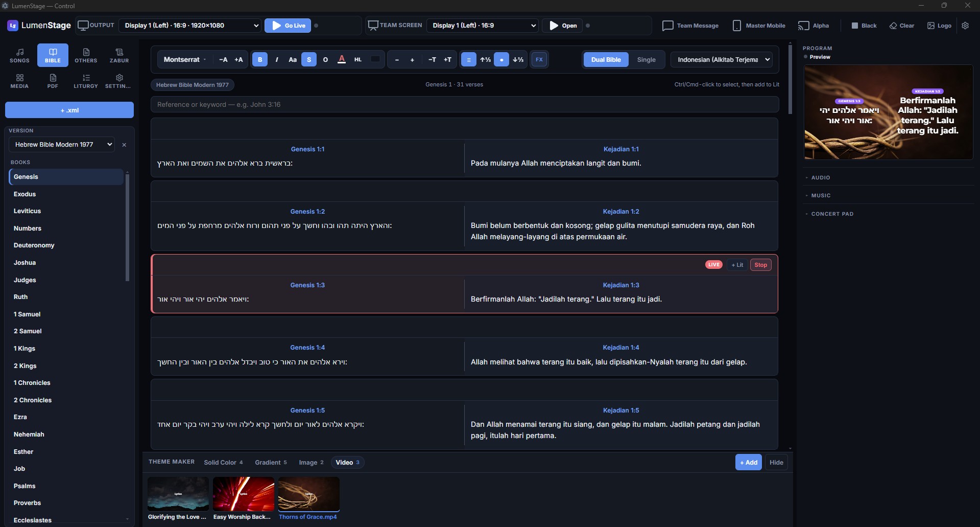Viewport: 980px width, 527px height.
Task: Click the Go Live button
Action: [x=288, y=26]
